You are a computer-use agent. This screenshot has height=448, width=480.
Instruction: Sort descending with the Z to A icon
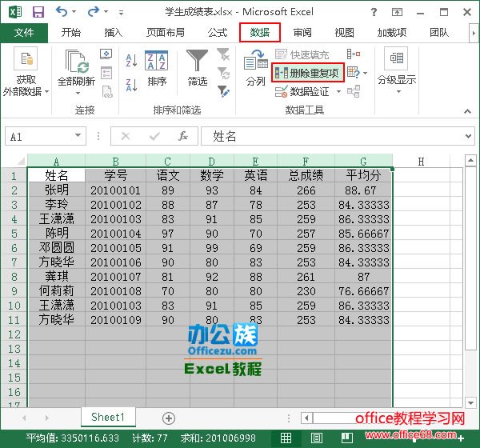[132, 85]
